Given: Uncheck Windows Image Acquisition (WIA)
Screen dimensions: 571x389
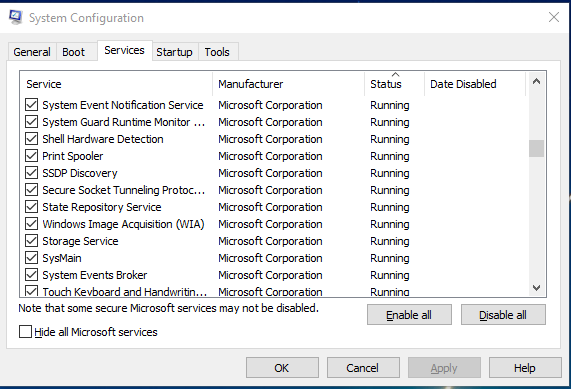Looking at the screenshot, I should (31, 224).
